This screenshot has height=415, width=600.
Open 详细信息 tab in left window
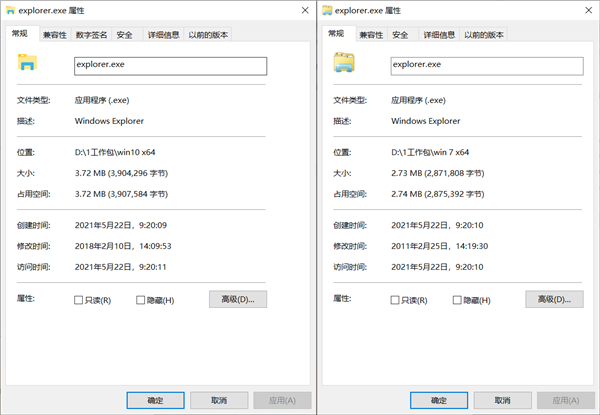click(x=164, y=35)
